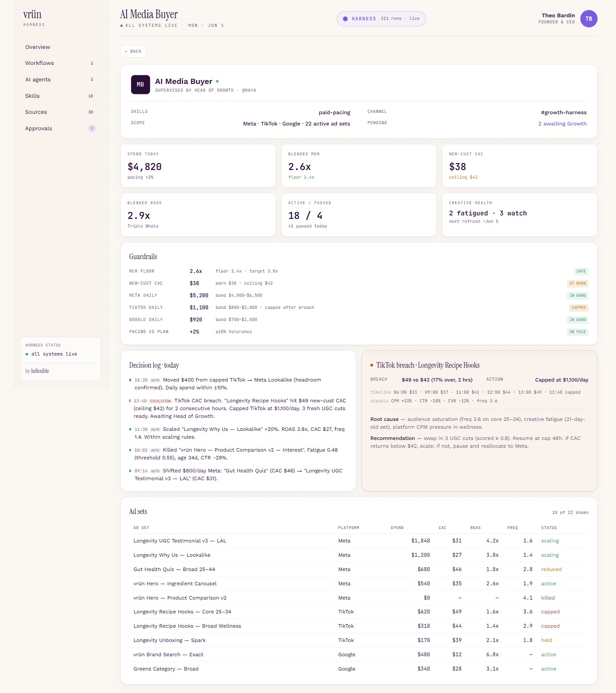Click the 'reduced' status for Gut Health Quiz
The width and height of the screenshot is (616, 693).
(551, 569)
